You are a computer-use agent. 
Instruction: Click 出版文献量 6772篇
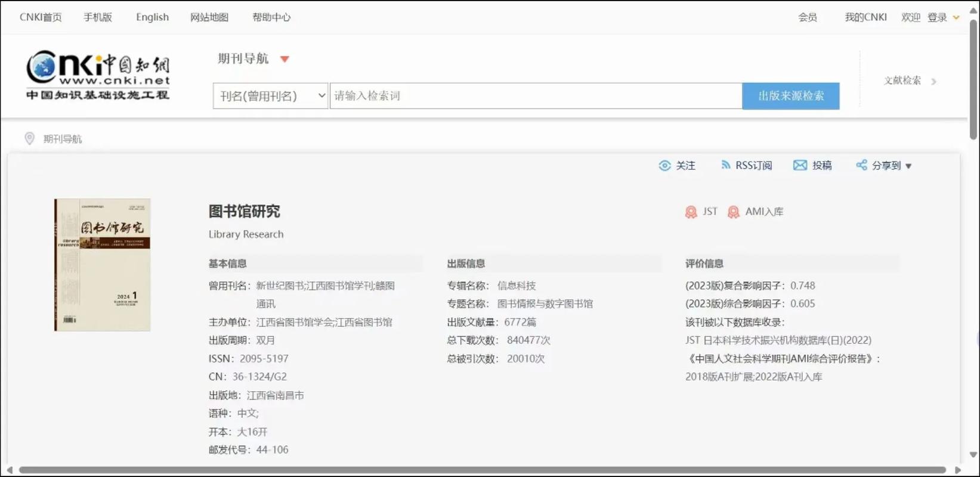pos(520,323)
